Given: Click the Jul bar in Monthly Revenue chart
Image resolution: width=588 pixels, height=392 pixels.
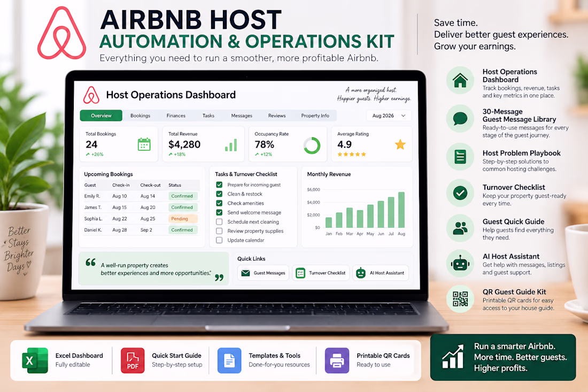Looking at the screenshot, I should click(x=391, y=212).
